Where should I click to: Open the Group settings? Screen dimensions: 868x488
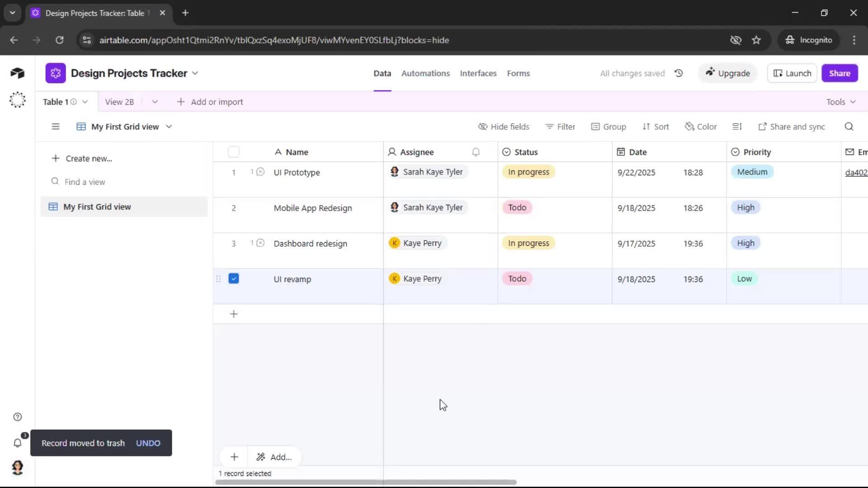click(x=609, y=127)
